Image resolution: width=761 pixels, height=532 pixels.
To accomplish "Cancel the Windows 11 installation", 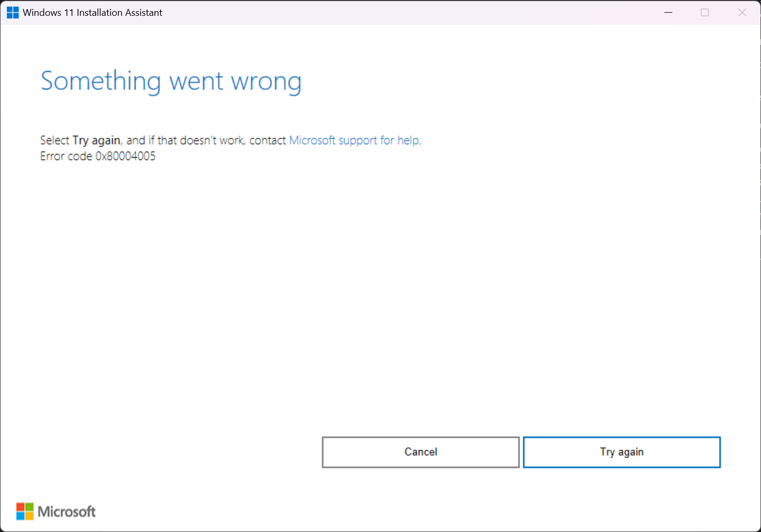I will 420,452.
